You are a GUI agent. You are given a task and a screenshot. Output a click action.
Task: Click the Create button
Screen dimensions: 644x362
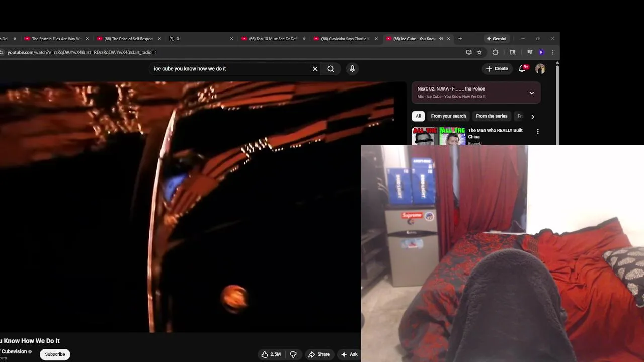coord(497,69)
